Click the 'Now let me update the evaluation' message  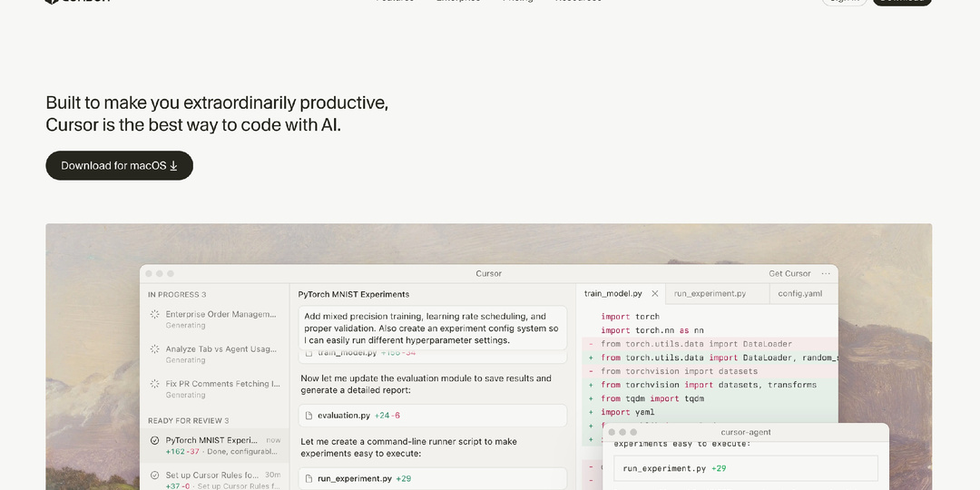(426, 385)
